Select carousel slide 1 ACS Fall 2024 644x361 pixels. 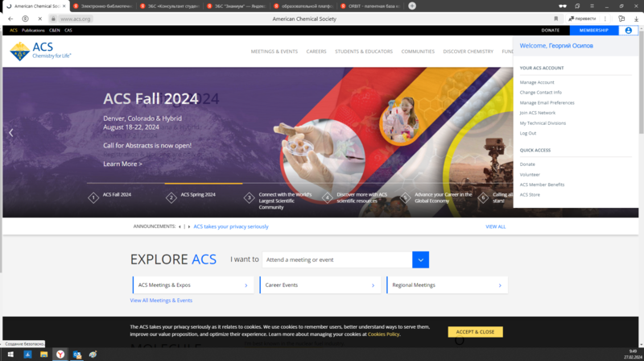click(109, 197)
